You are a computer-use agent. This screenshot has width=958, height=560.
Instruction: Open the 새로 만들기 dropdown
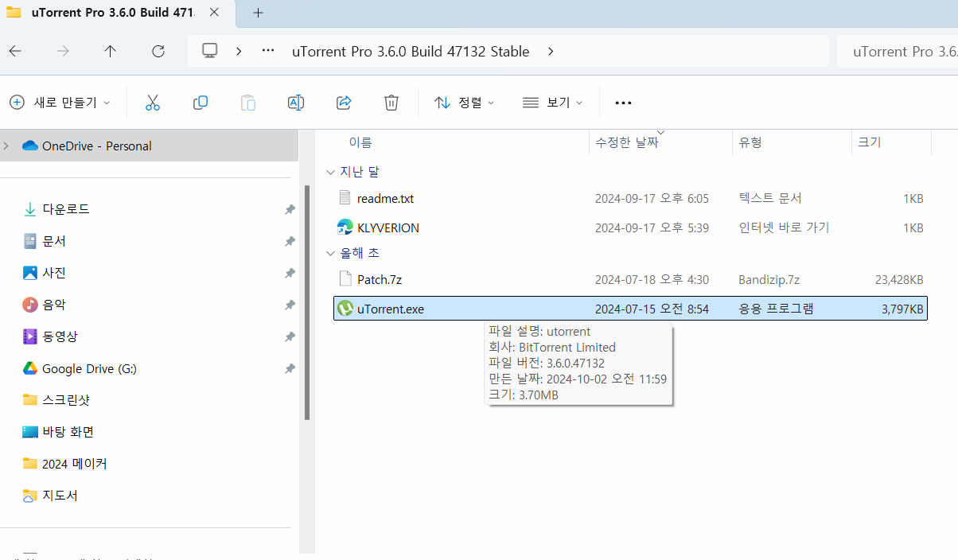(x=60, y=103)
